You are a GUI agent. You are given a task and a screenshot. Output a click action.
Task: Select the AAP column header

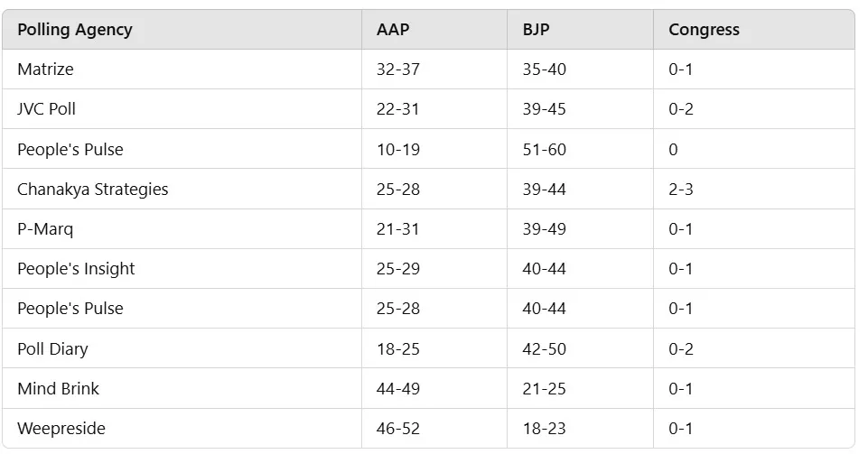[x=393, y=29]
